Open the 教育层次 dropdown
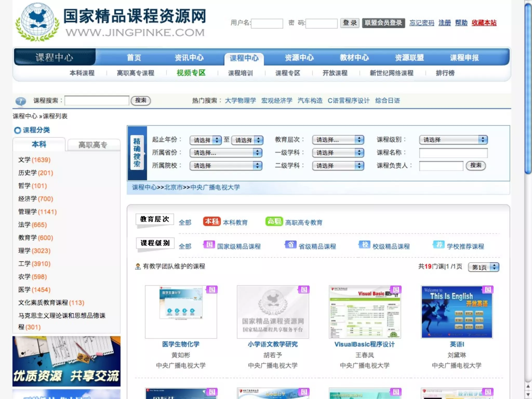Screen dimensions: 532x399 [338, 140]
